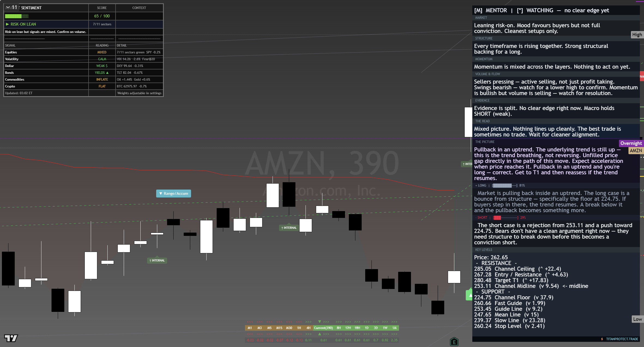Image resolution: width=644 pixels, height=347 pixels.
Task: Click the High price scale label
Action: pos(637,35)
